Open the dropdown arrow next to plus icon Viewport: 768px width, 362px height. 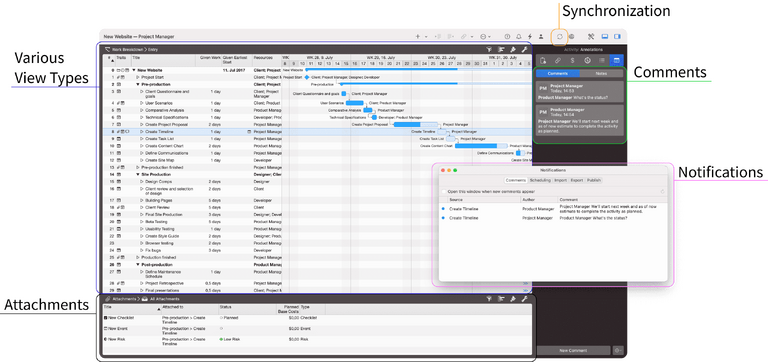(426, 37)
